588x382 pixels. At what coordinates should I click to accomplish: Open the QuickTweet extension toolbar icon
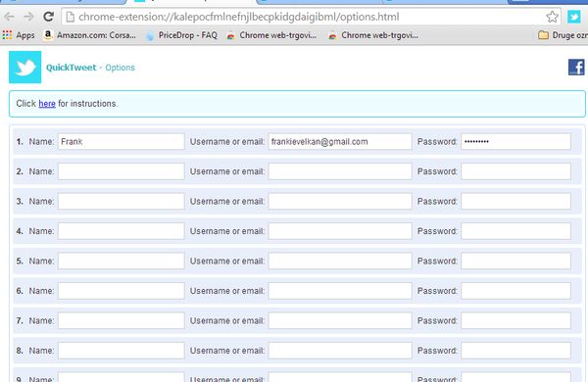(573, 17)
